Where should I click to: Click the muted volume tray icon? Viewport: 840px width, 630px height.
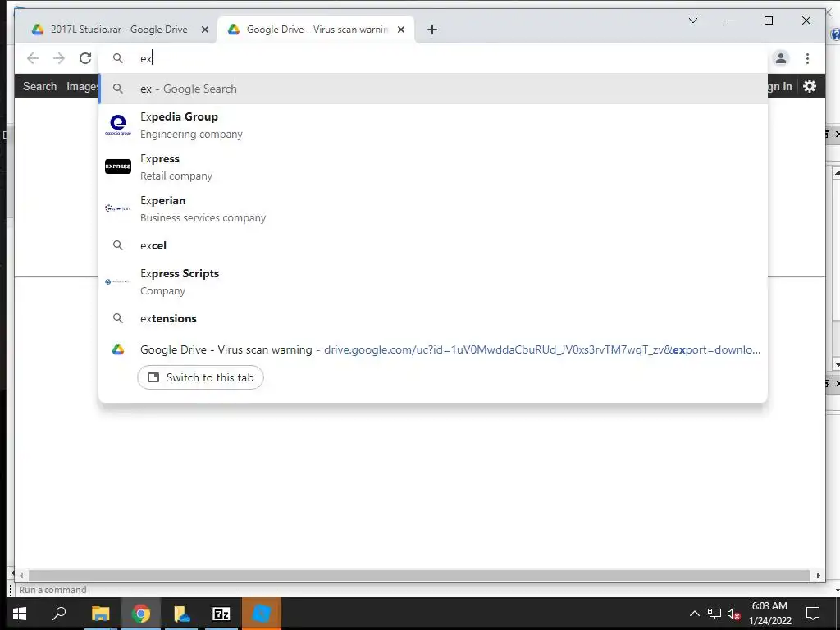coord(734,614)
